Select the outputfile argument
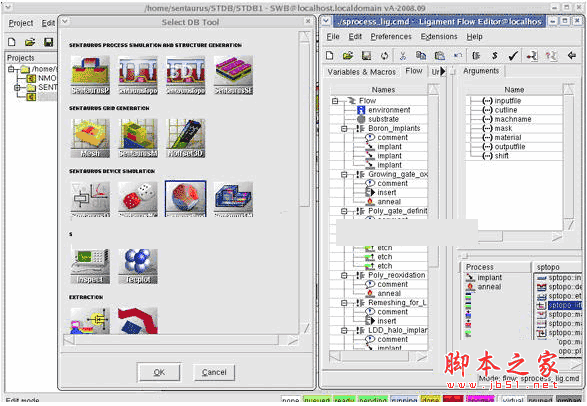Screen dimensions: 587x406 point(510,147)
